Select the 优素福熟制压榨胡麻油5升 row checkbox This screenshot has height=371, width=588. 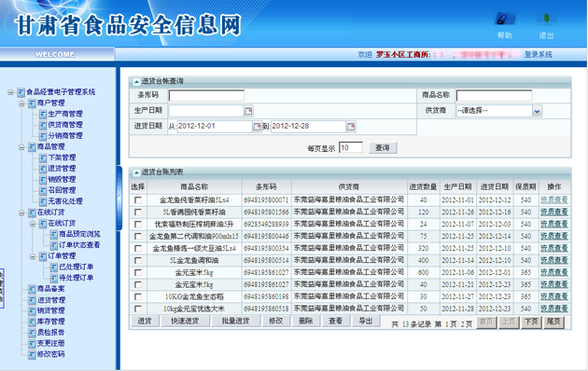[138, 225]
